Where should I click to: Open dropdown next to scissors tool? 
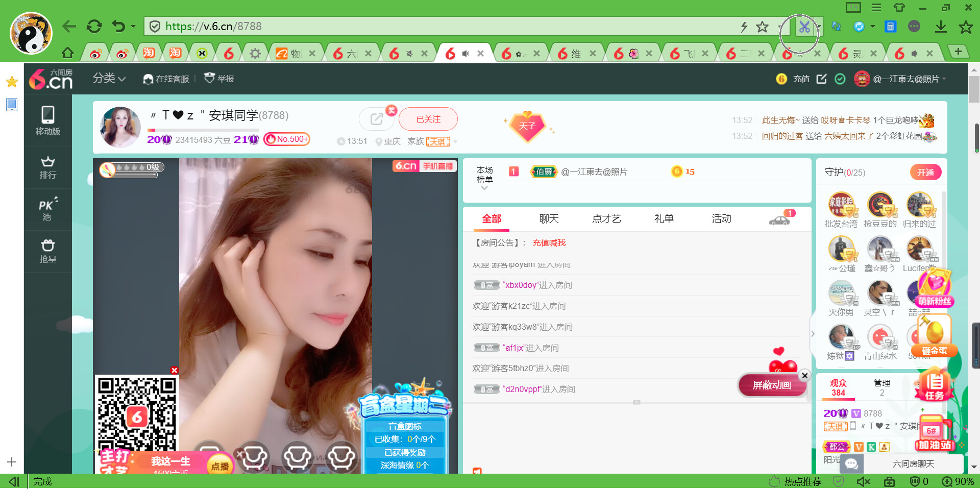tap(819, 27)
